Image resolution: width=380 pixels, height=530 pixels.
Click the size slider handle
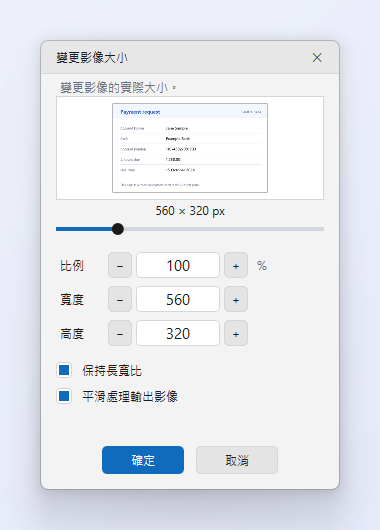click(118, 229)
